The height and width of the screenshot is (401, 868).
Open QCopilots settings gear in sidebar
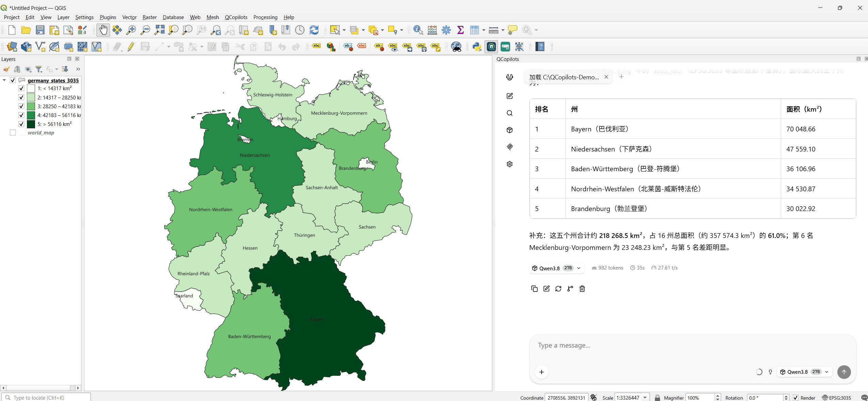tap(510, 164)
